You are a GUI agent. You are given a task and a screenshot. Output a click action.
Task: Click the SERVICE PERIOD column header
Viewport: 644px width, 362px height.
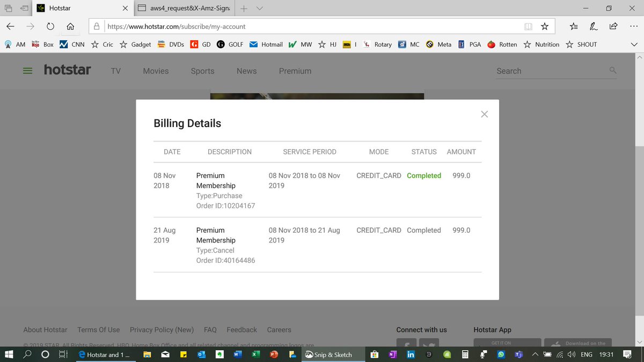click(x=310, y=152)
